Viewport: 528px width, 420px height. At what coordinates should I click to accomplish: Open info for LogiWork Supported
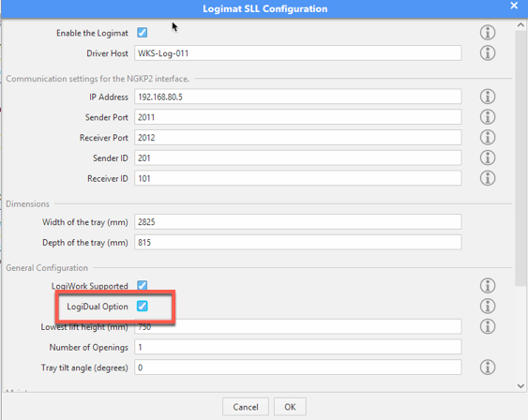[488, 286]
